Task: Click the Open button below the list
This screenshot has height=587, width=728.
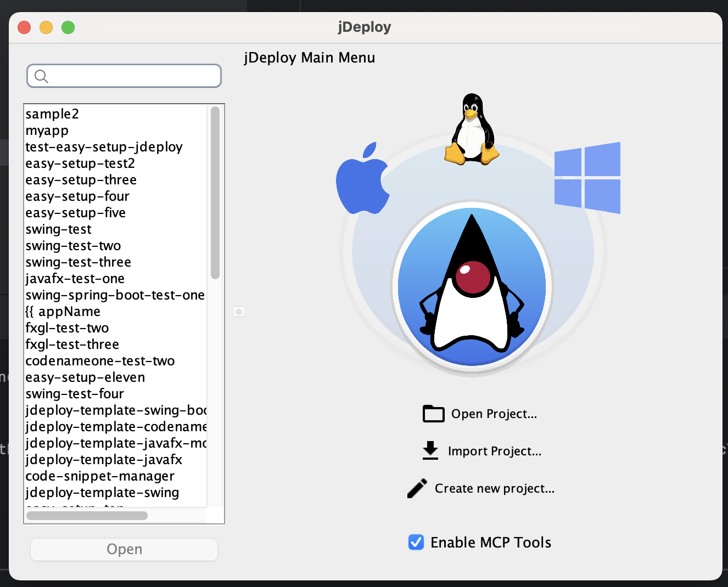Action: point(124,549)
